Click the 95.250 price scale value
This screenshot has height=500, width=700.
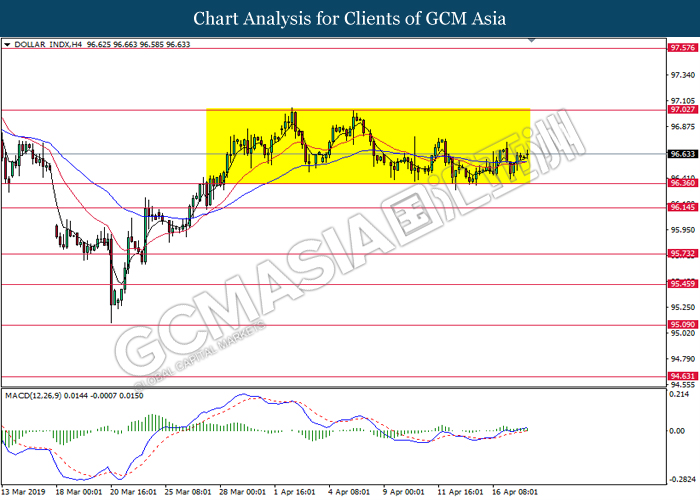[683, 307]
